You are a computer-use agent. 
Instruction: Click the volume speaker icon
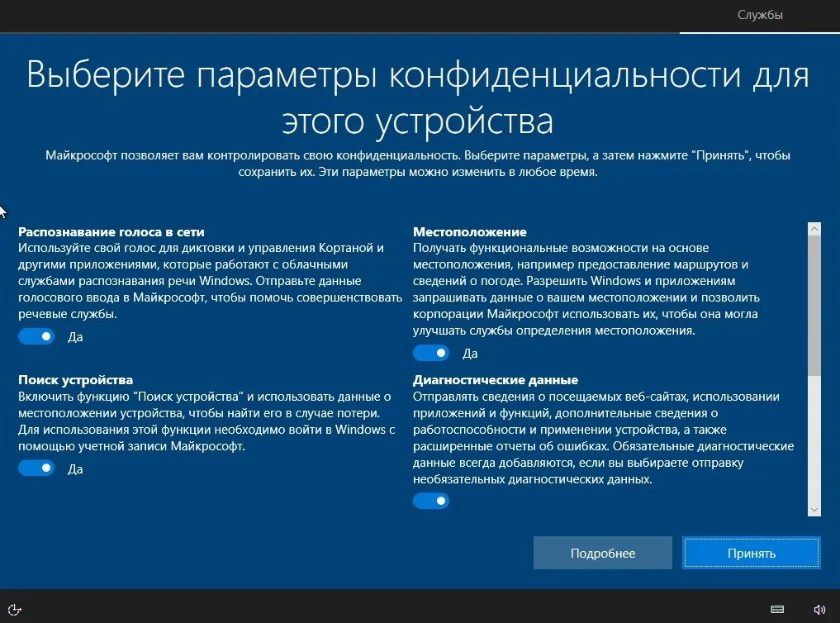click(819, 610)
